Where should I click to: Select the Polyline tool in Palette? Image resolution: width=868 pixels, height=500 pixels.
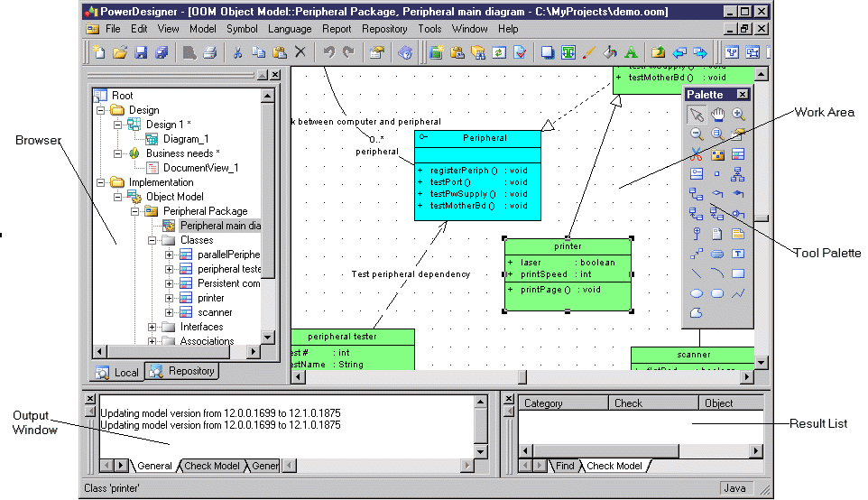[738, 293]
